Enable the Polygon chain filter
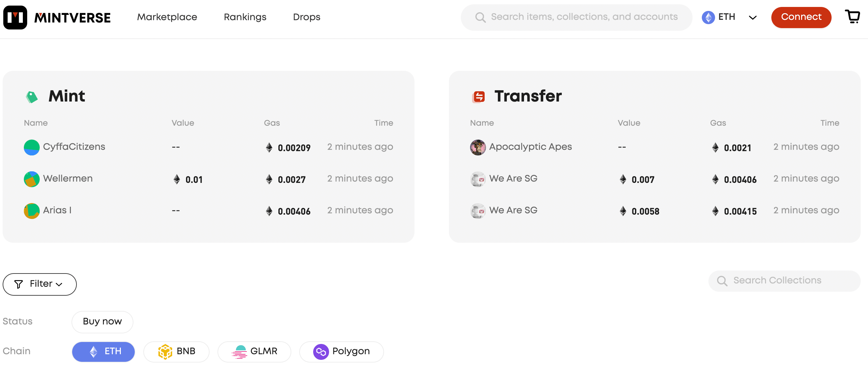 coord(342,351)
